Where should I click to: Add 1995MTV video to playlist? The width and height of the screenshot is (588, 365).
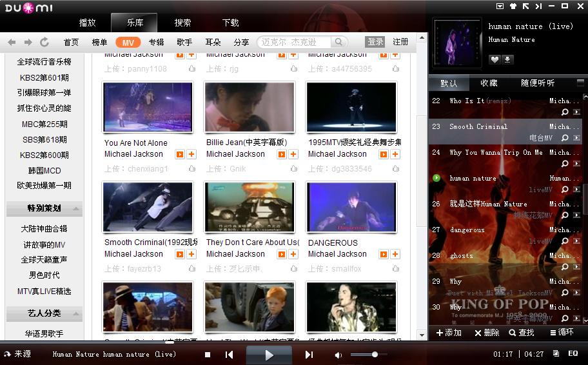[x=395, y=154]
